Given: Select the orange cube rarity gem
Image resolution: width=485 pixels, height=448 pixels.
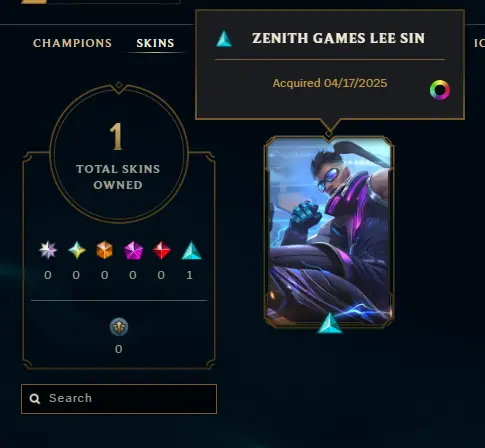Looking at the screenshot, I should coord(105,250).
